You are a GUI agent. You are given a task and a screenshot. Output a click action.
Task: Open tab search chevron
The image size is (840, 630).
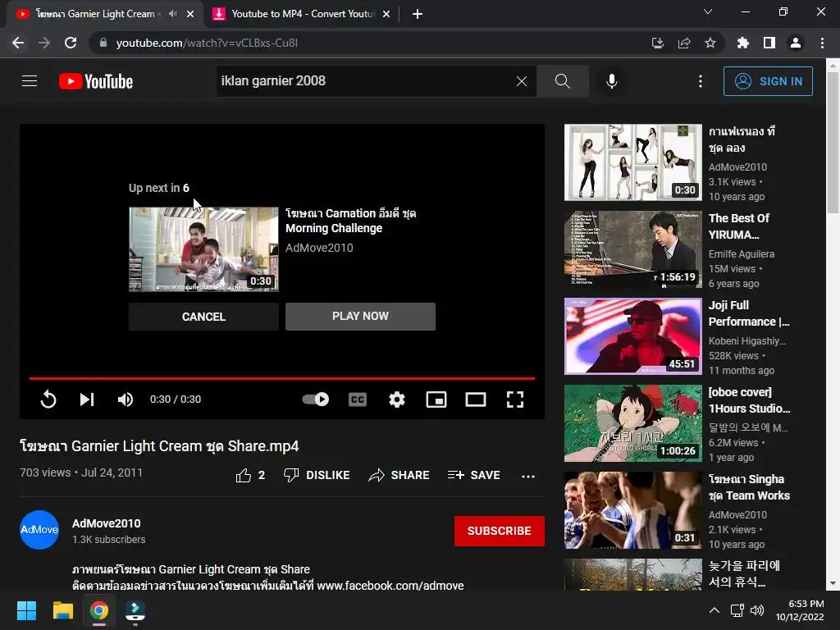pos(708,11)
